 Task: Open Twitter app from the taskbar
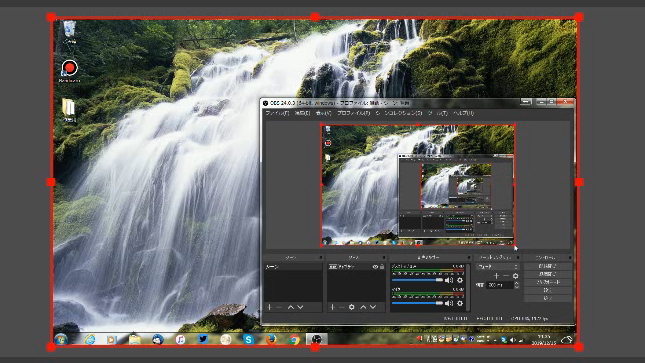click(x=203, y=340)
